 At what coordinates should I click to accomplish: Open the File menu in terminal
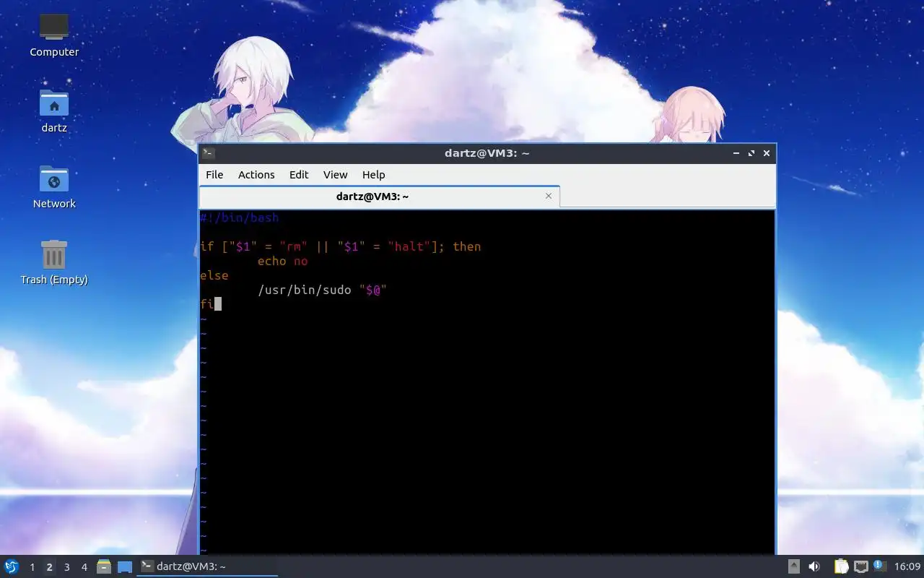(x=214, y=175)
